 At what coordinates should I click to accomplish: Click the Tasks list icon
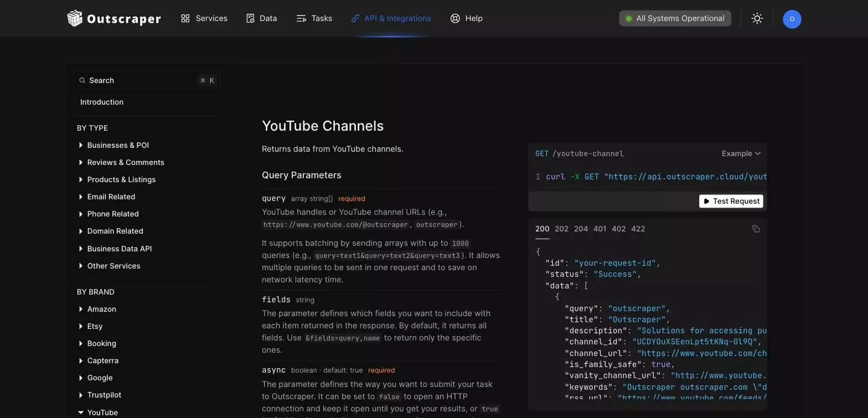(301, 18)
